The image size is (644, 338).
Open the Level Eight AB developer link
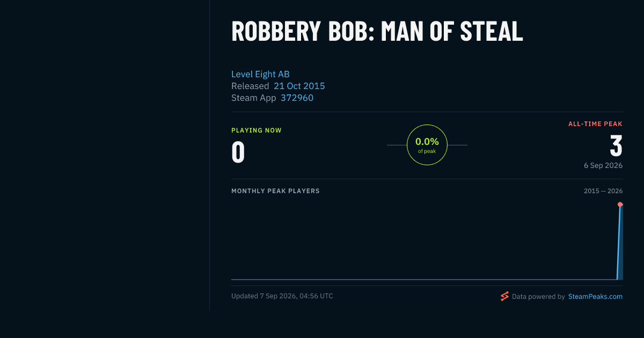point(260,74)
